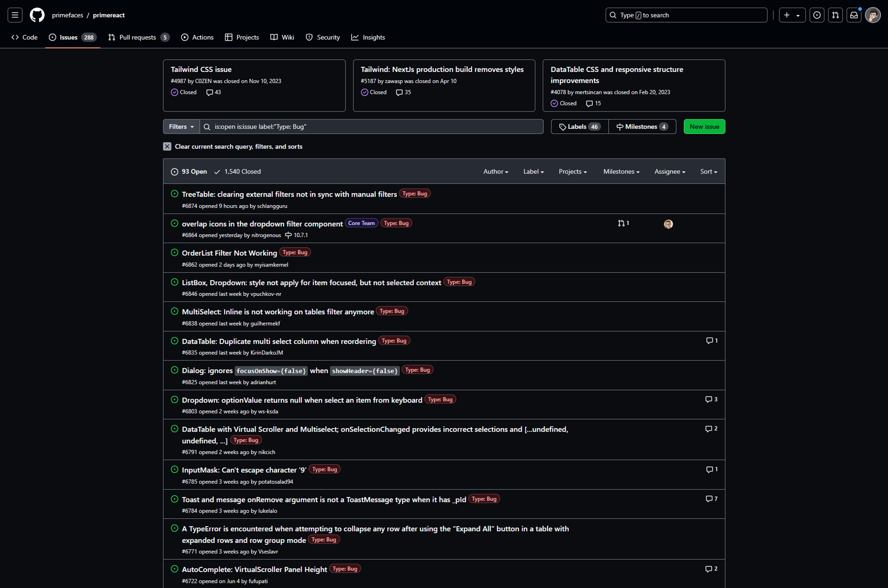Open the notifications inbox icon
This screenshot has width=888, height=588.
[854, 15]
